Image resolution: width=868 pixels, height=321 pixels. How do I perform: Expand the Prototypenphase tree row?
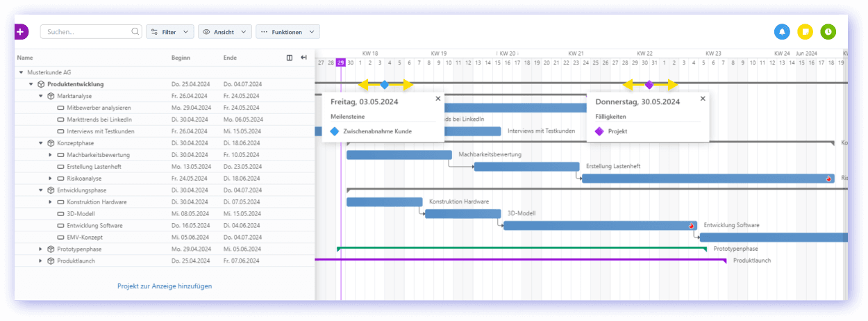[x=40, y=249]
